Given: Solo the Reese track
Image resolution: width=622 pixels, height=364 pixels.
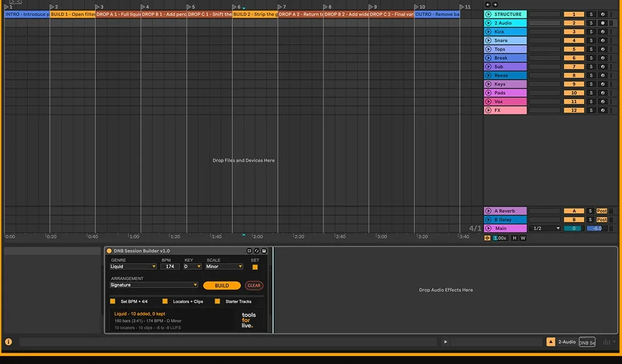Looking at the screenshot, I should [x=591, y=75].
